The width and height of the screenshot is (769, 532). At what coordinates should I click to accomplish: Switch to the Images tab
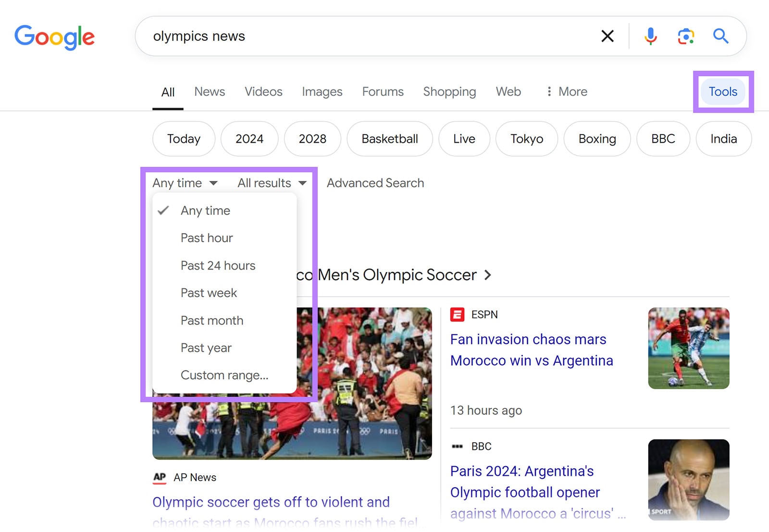pos(322,91)
